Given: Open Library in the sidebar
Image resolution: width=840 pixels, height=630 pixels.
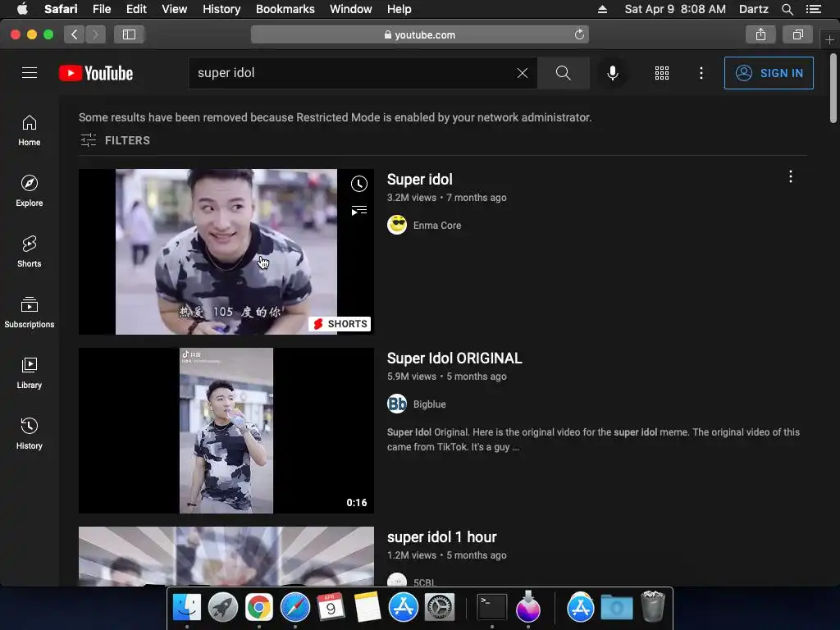Looking at the screenshot, I should pos(29,372).
